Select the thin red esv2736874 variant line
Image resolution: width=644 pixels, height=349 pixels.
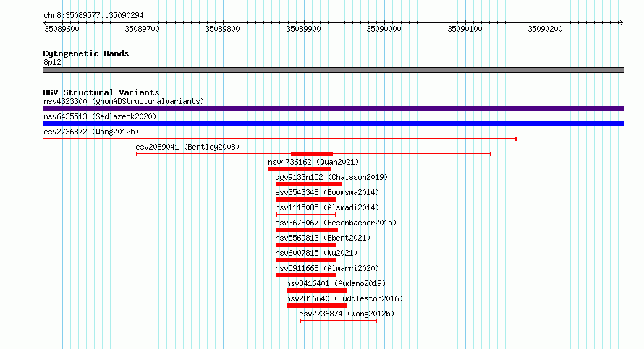[338, 321]
